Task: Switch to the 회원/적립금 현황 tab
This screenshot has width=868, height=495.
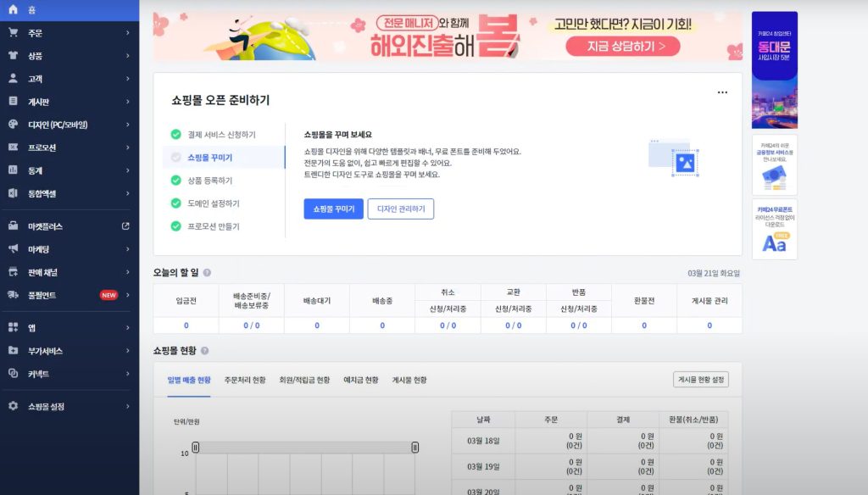Action: 304,380
